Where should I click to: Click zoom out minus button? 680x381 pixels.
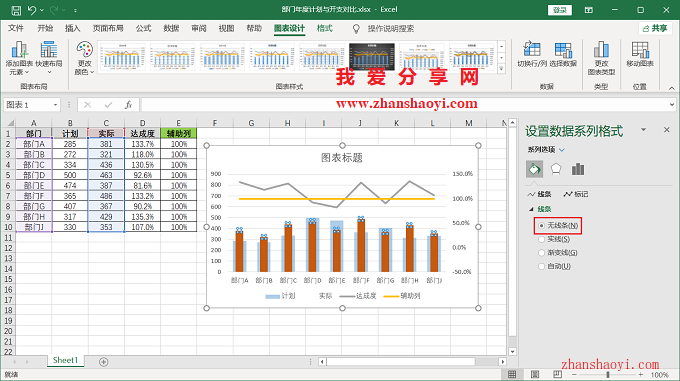coord(574,374)
